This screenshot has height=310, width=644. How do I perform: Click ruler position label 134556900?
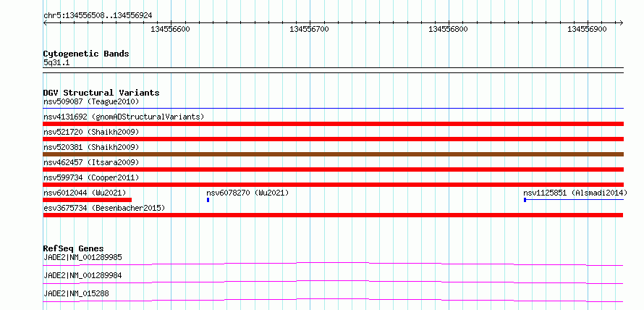pos(587,29)
